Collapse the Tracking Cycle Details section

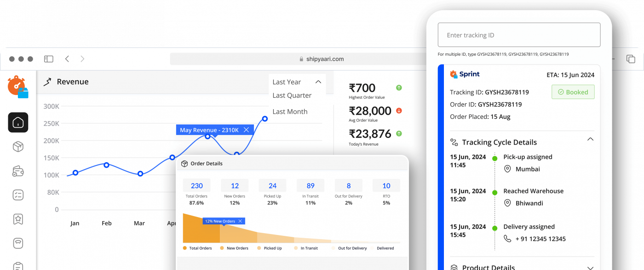coord(590,140)
